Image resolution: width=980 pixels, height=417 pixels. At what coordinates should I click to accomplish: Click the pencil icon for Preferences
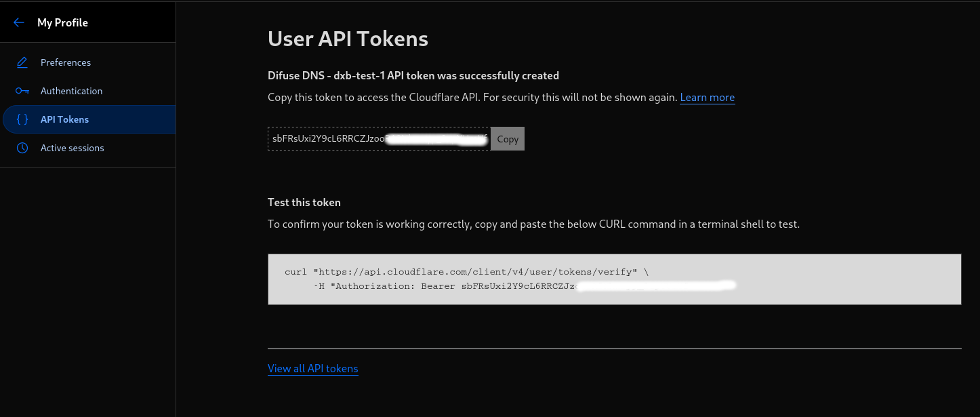coord(22,62)
